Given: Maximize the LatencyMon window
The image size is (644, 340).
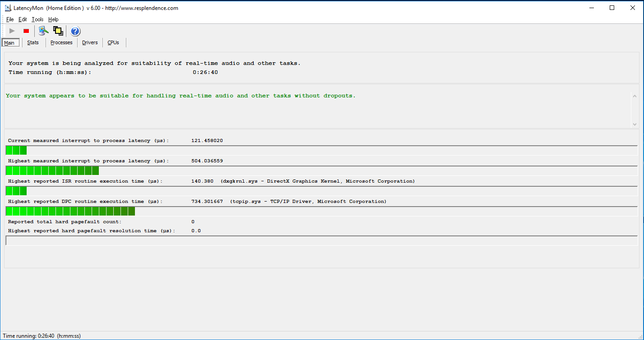Looking at the screenshot, I should 612,8.
